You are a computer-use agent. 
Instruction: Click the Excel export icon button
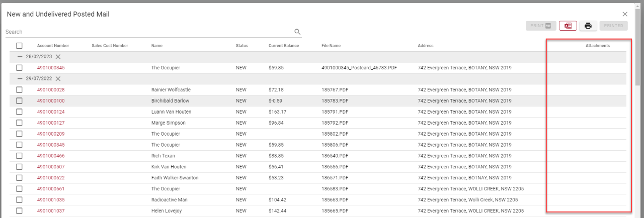point(568,26)
